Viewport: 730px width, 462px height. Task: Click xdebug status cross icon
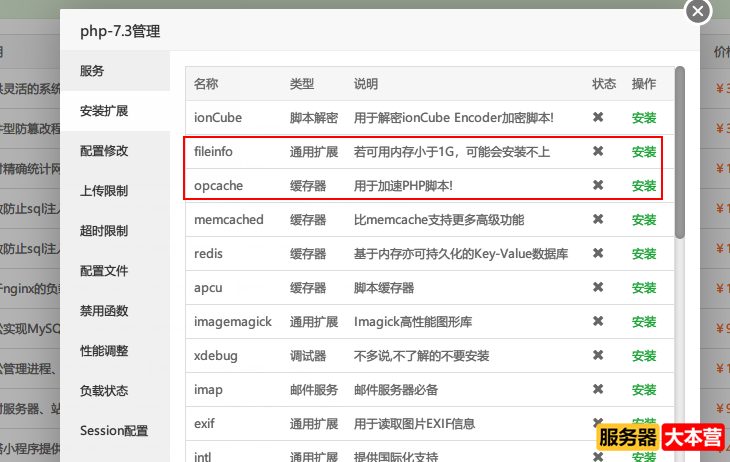point(598,355)
